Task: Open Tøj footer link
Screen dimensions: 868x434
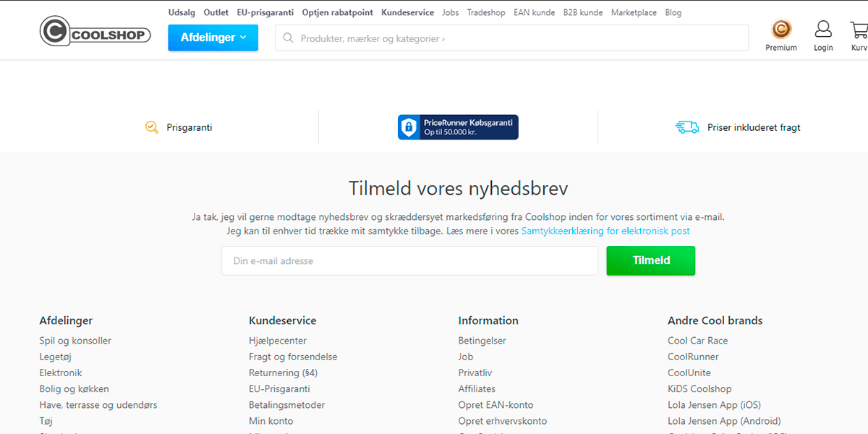Action: click(x=46, y=421)
